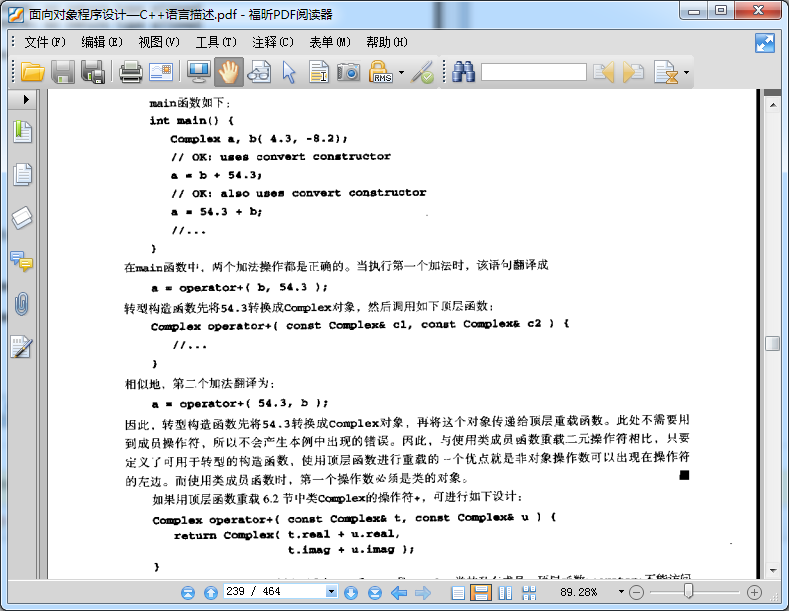Go to last page button
This screenshot has height=611, width=789.
tap(375, 593)
